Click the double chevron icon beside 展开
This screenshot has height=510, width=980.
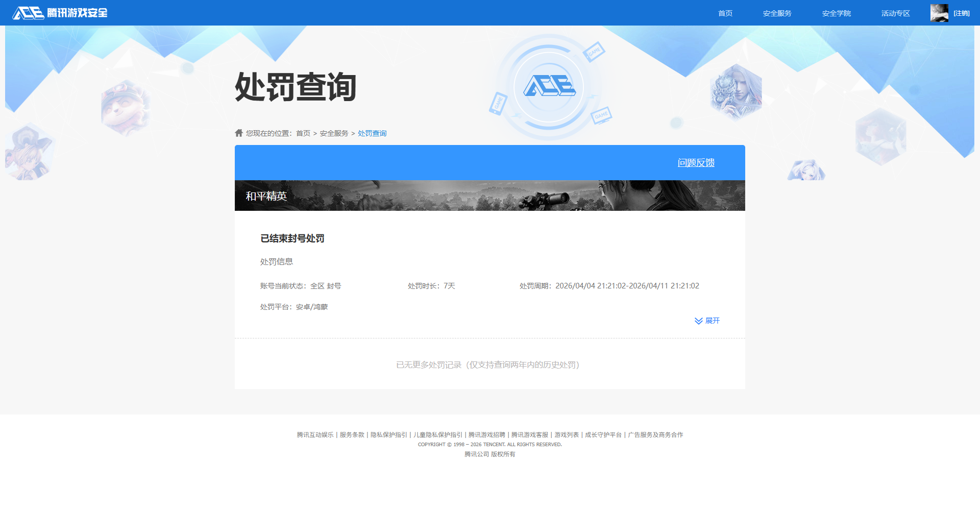point(698,321)
